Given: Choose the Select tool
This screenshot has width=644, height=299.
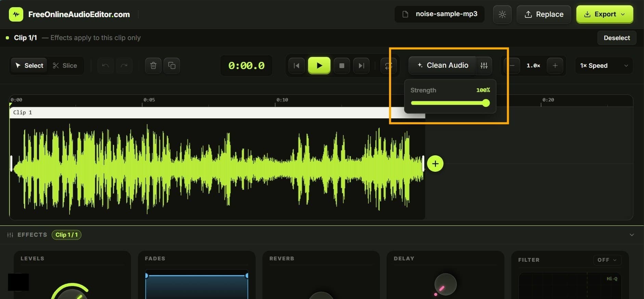Looking at the screenshot, I should [29, 65].
